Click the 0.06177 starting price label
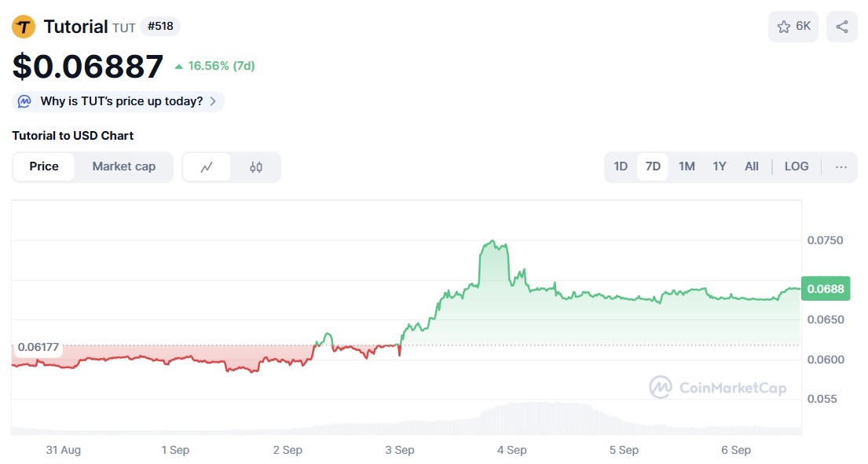Viewport: 868px width, 464px height. tap(38, 347)
